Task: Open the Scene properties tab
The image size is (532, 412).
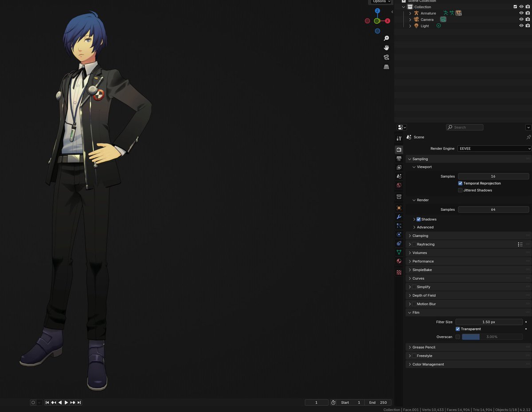Action: (x=399, y=177)
